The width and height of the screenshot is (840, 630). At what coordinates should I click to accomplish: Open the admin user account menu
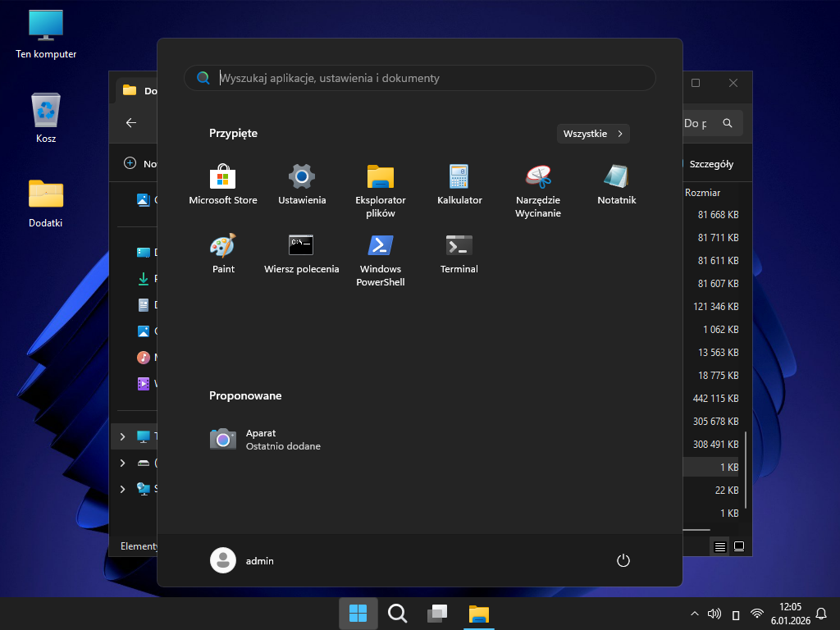tap(243, 560)
